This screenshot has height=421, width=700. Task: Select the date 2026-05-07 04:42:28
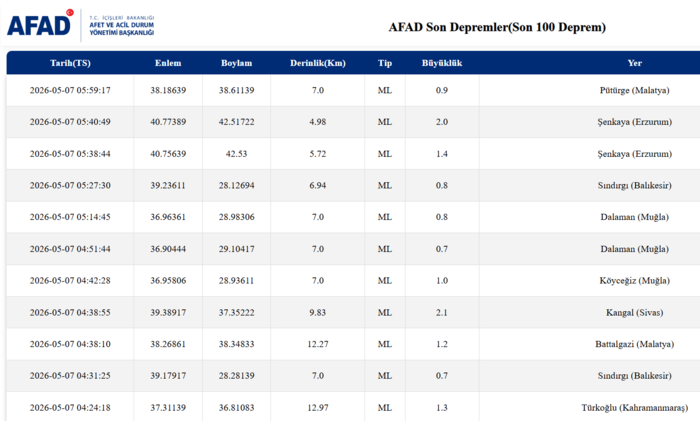coord(70,280)
